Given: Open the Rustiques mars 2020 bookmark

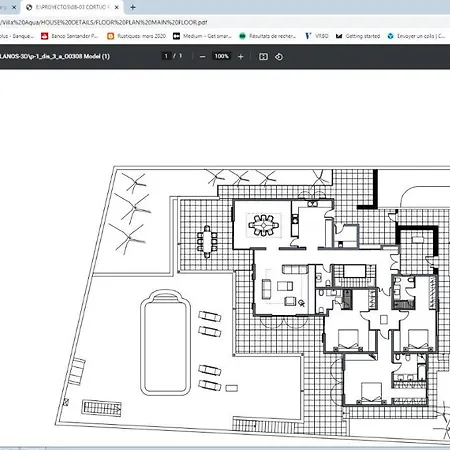Looking at the screenshot, I should click(137, 36).
